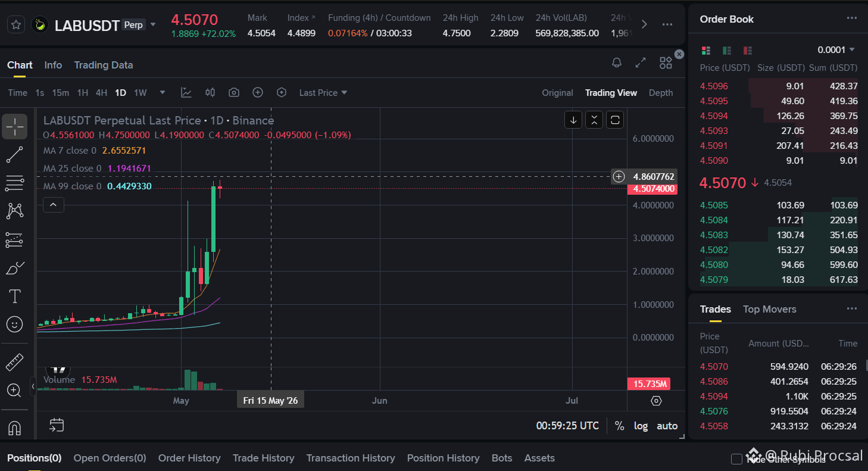Viewport: 868px width, 471px height.
Task: Change the candlestick chart style icon
Action: [x=210, y=92]
